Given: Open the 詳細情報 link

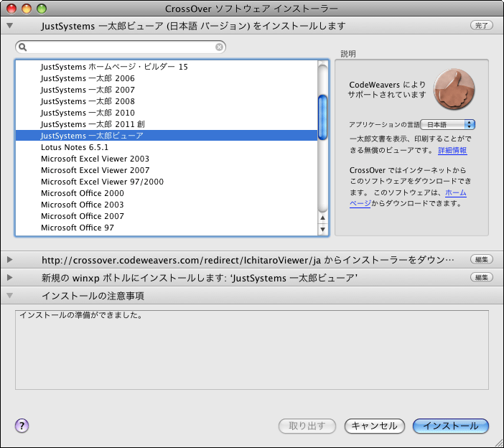Looking at the screenshot, I should pos(452,150).
